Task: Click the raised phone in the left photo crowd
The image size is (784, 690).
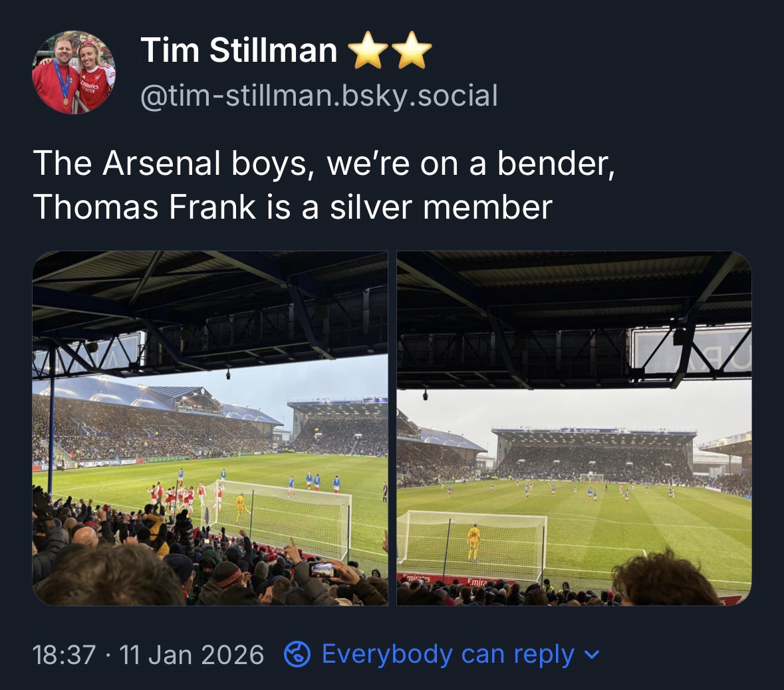Action: [x=322, y=570]
